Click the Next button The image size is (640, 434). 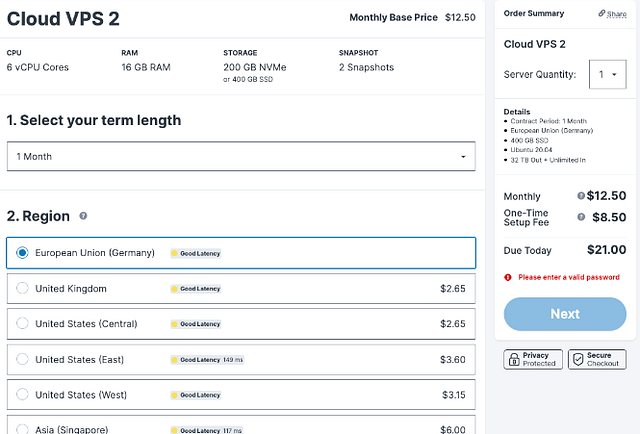565,314
